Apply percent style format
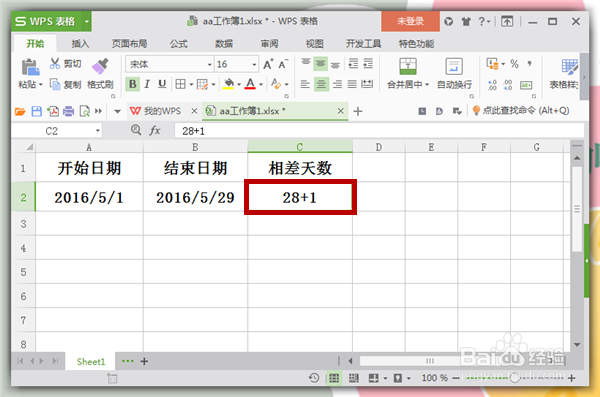Viewport: 600px width, 397px height. point(514,64)
